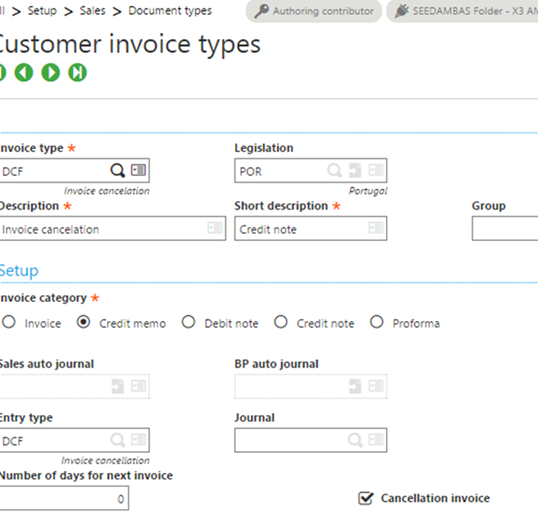Go to next record with green arrow
Viewport: 538px width, 529px height.
coord(50,72)
